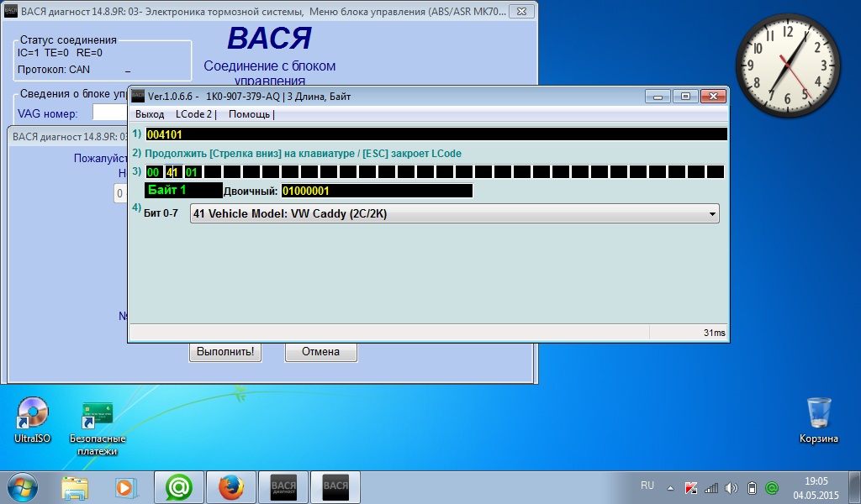Click the IC=1 TE=0 RE=0 text
The image size is (861, 504).
[60, 53]
